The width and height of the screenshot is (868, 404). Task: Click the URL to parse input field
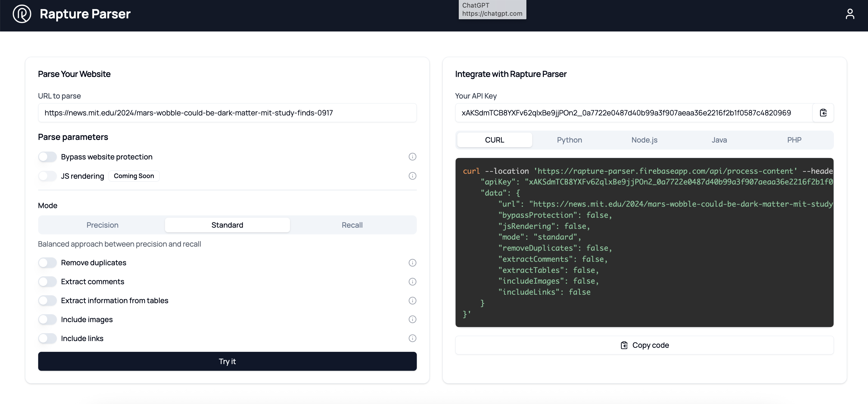(x=227, y=113)
